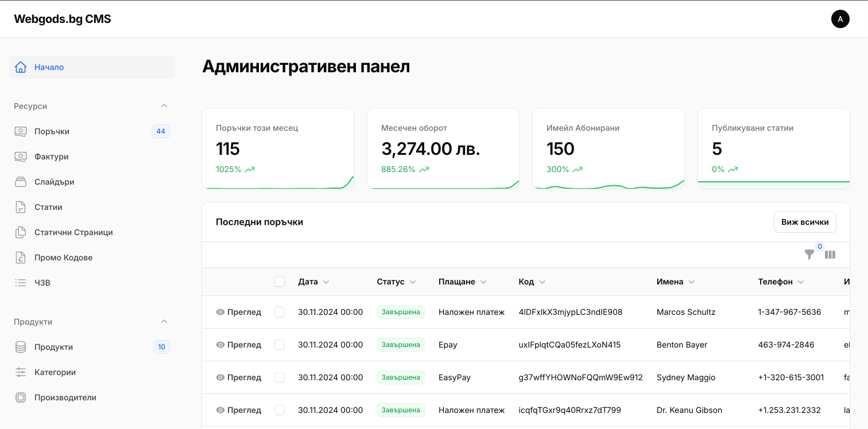This screenshot has width=868, height=429.
Task: Open the Производители menu item
Action: [x=92, y=397]
